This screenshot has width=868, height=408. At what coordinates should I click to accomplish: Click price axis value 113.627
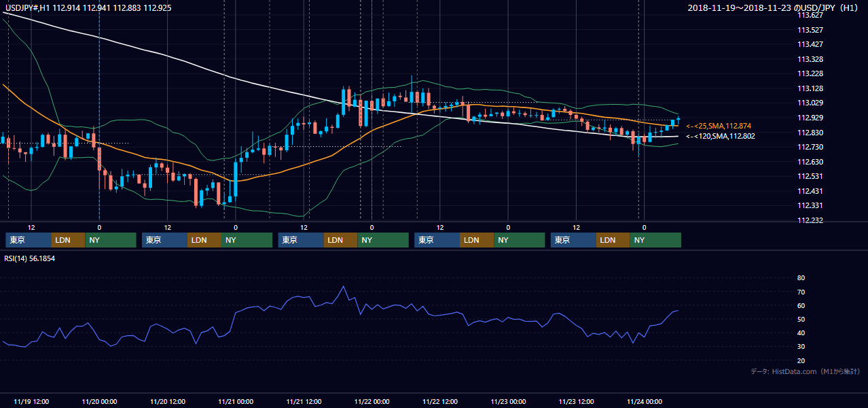pyautogui.click(x=810, y=15)
